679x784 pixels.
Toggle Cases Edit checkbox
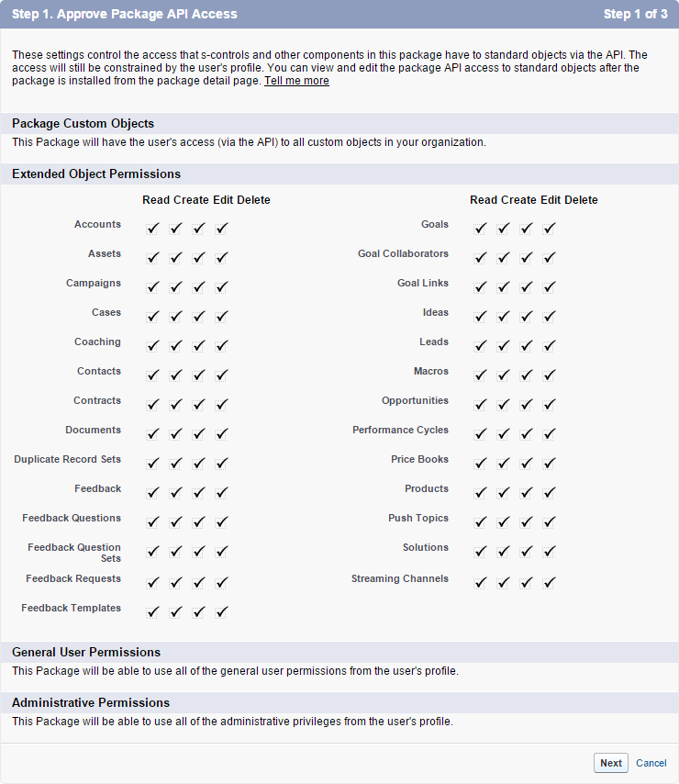pyautogui.click(x=199, y=317)
